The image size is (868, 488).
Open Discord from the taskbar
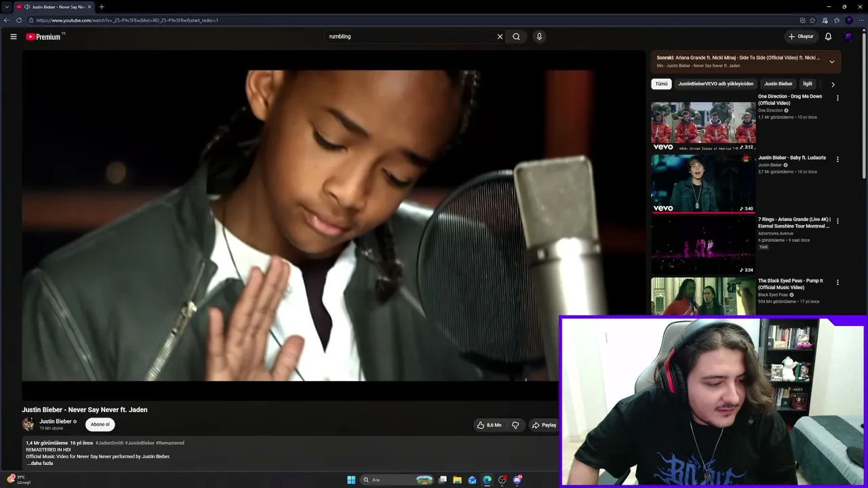click(517, 480)
